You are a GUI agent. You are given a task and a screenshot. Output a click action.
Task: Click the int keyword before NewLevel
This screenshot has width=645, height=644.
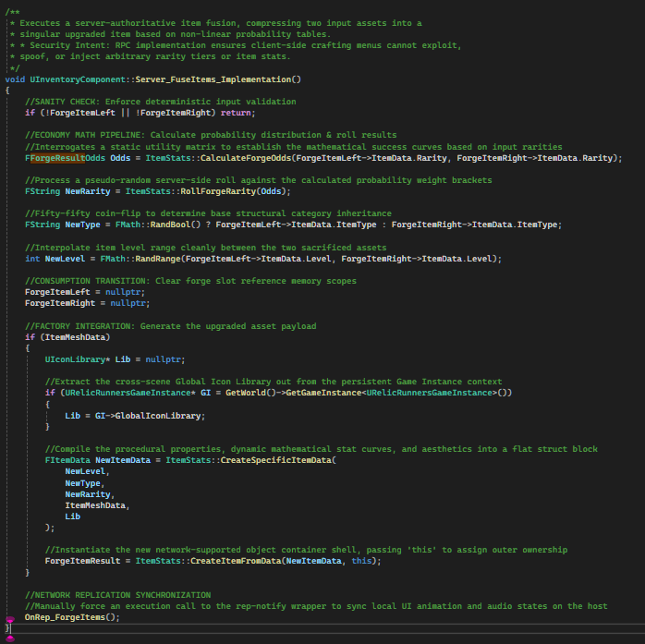(32, 259)
